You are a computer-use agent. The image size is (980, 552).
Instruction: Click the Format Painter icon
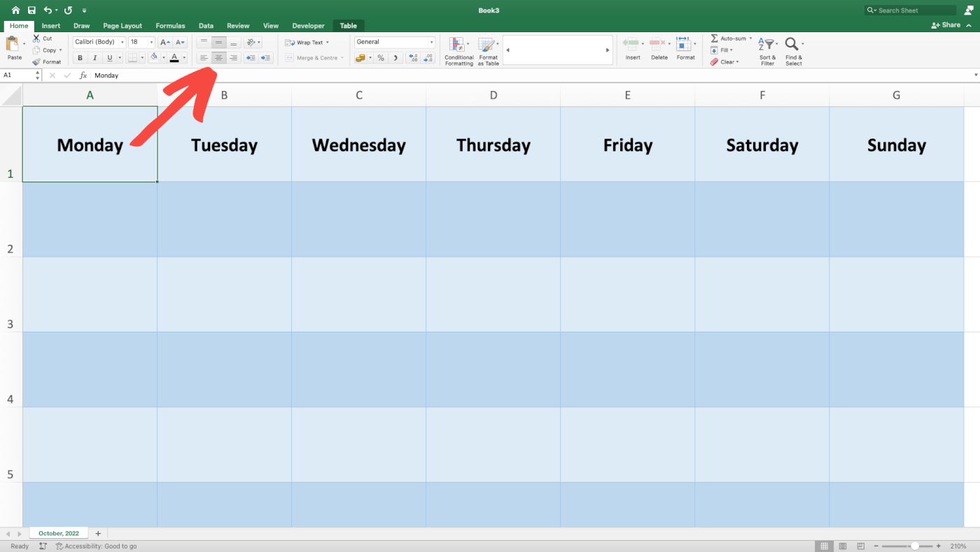(48, 62)
